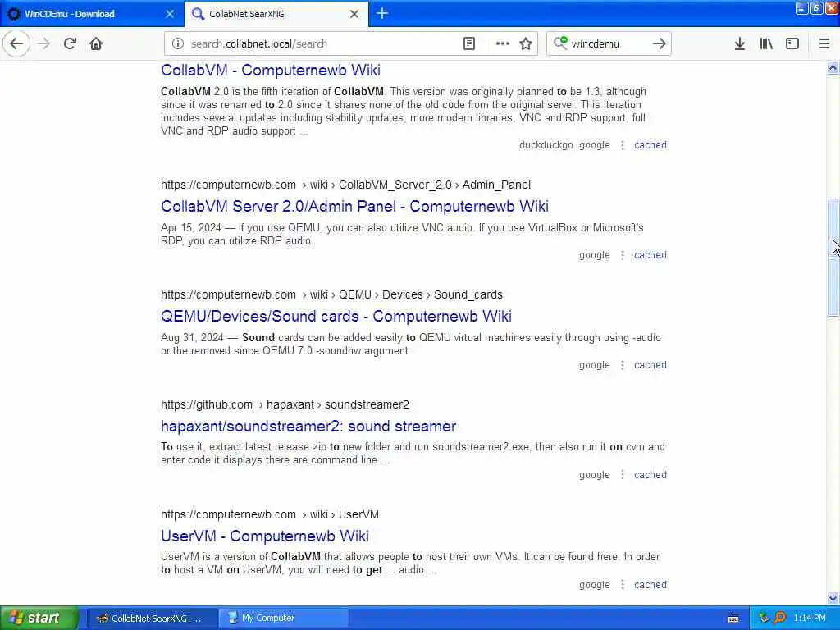Go back to the previous page

click(x=16, y=43)
